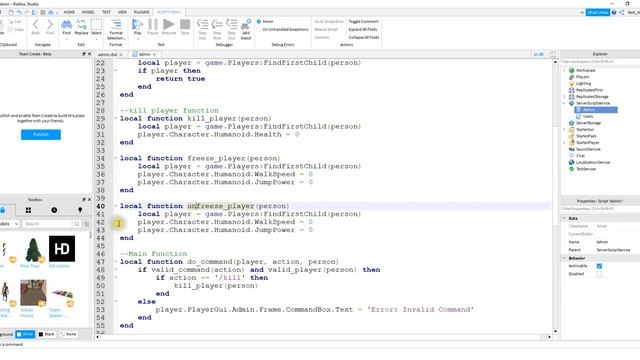
Task: Click the Find binoculars icon
Action: click(x=66, y=25)
